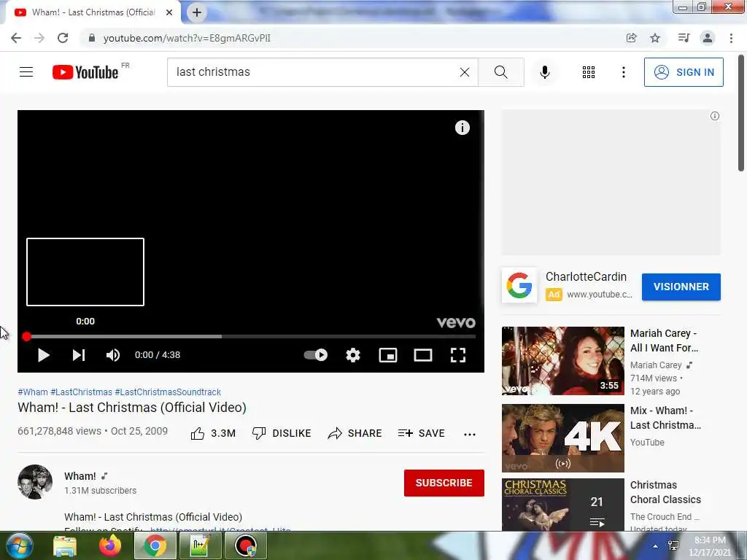The height and width of the screenshot is (560, 747).
Task: Open the YouTube apps grid
Action: (x=589, y=72)
